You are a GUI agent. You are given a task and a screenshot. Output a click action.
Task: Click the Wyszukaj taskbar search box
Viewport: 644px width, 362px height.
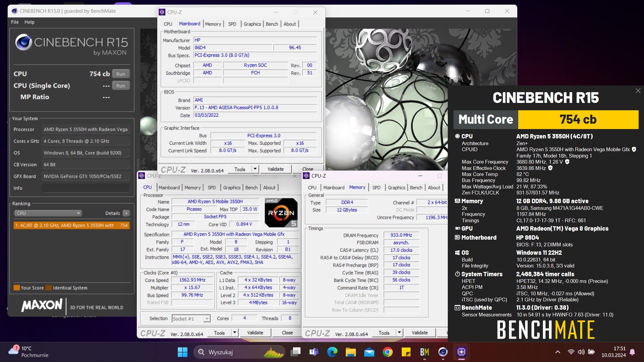[x=239, y=352]
